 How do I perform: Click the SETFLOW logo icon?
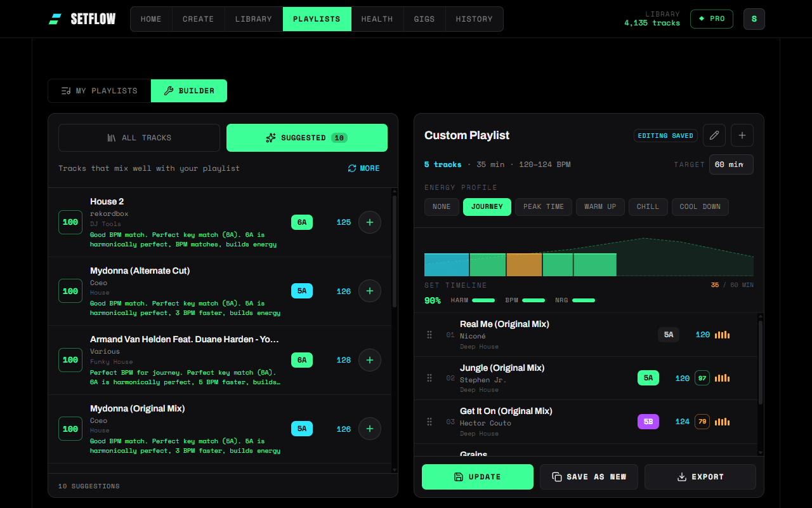click(55, 19)
